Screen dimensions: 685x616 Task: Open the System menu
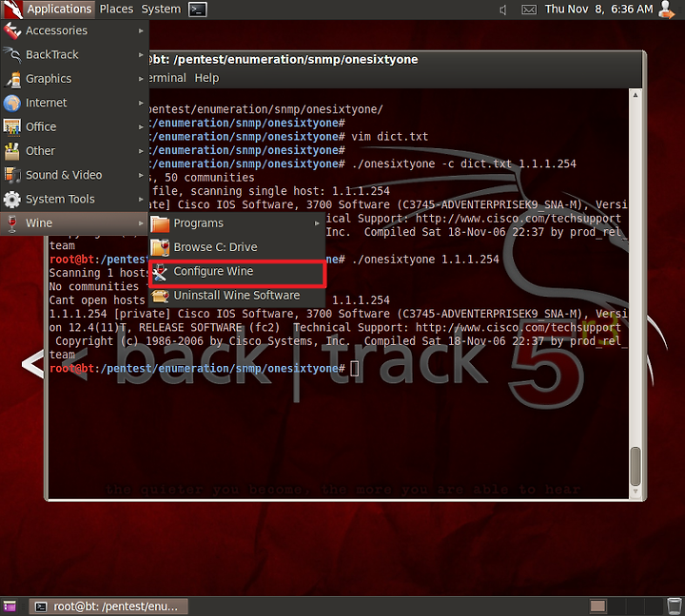click(x=161, y=10)
